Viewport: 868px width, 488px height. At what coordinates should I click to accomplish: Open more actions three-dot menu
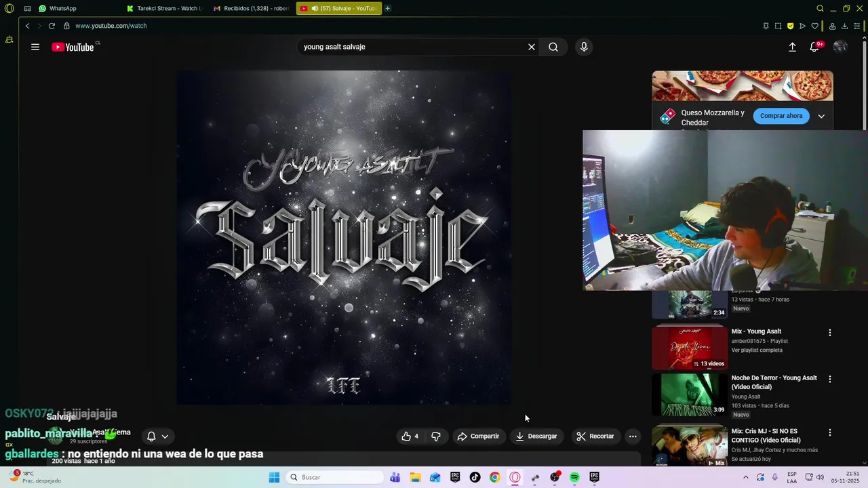pos(633,436)
